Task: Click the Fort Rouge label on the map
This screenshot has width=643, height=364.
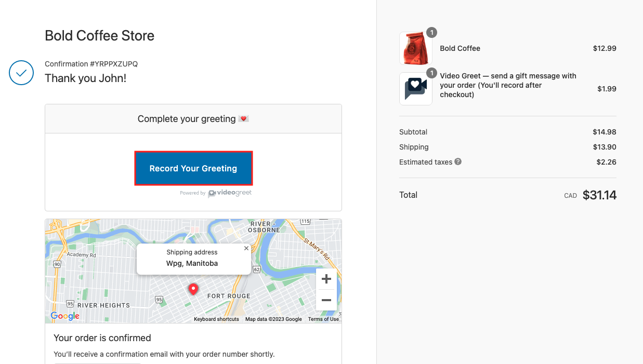Action: [229, 296]
